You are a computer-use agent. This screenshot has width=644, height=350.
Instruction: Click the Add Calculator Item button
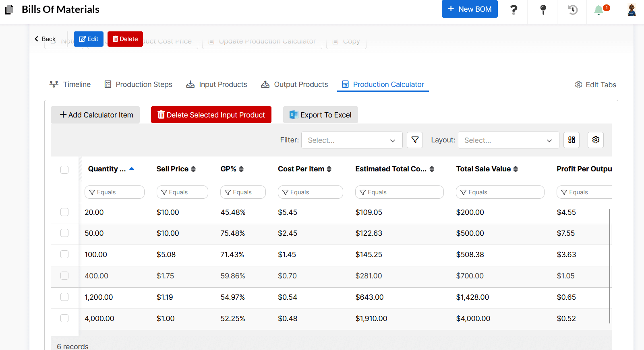point(95,115)
